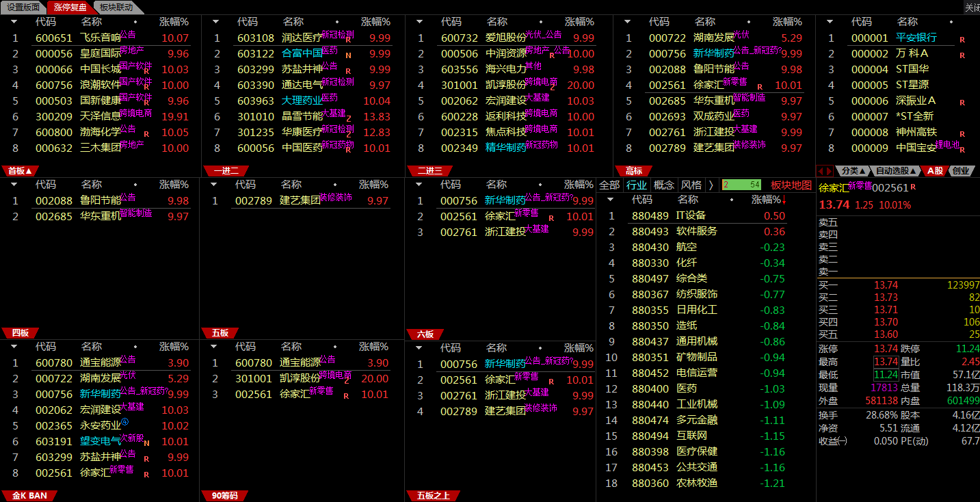Open the 板块地图 link
The image size is (980, 502).
(x=791, y=185)
